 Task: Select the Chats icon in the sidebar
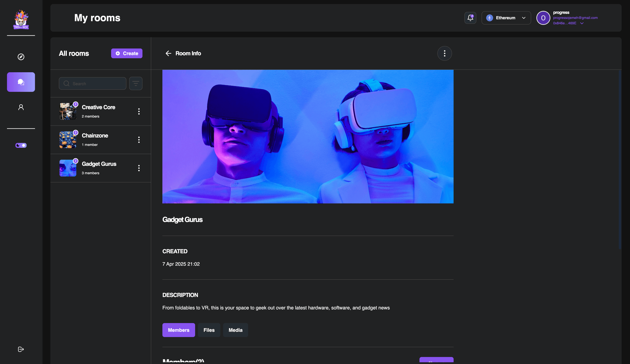pos(21,82)
